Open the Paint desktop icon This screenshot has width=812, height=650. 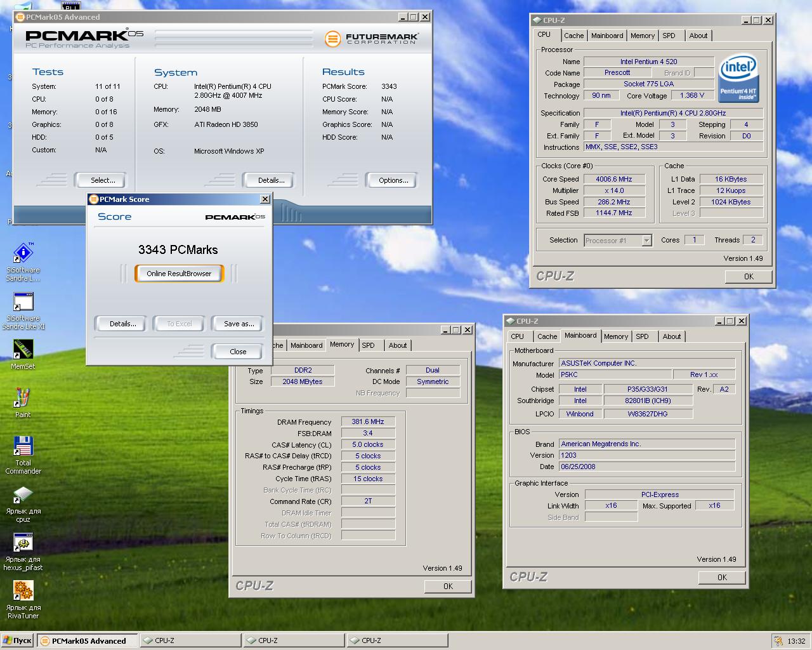point(23,403)
